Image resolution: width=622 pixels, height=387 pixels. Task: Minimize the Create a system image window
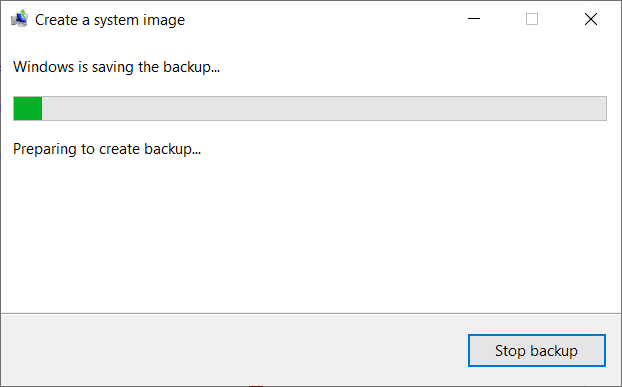(474, 19)
